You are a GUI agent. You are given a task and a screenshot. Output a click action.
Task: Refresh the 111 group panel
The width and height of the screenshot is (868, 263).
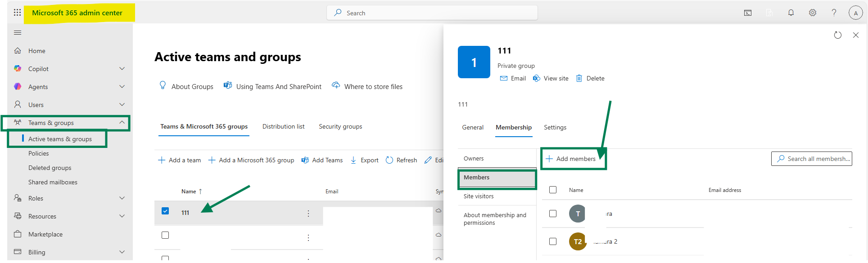[837, 35]
